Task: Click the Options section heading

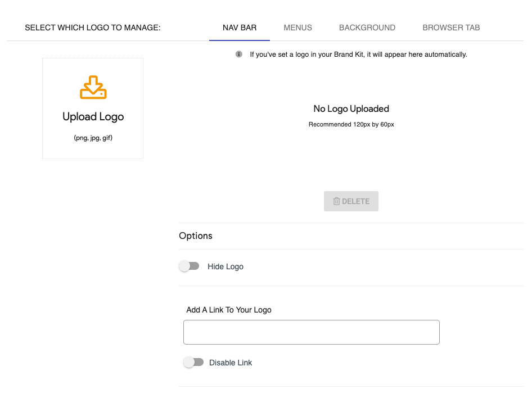Action: [x=196, y=236]
